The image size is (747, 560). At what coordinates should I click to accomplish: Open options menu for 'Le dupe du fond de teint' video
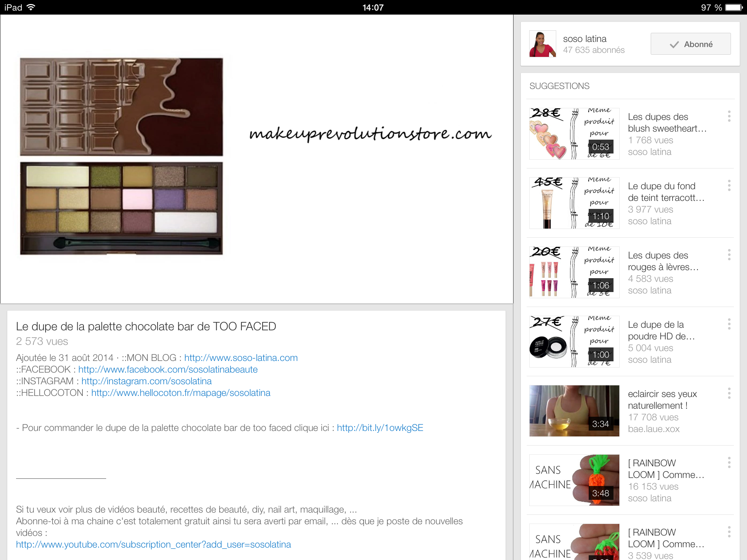[729, 186]
